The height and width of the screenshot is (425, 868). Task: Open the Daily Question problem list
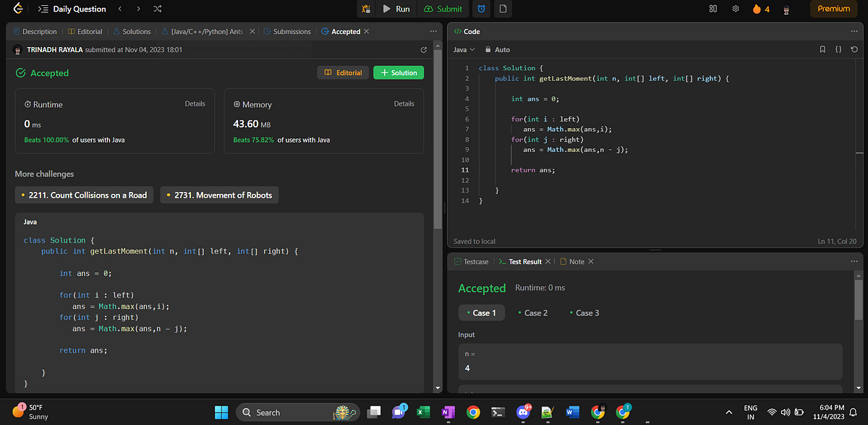pos(71,9)
